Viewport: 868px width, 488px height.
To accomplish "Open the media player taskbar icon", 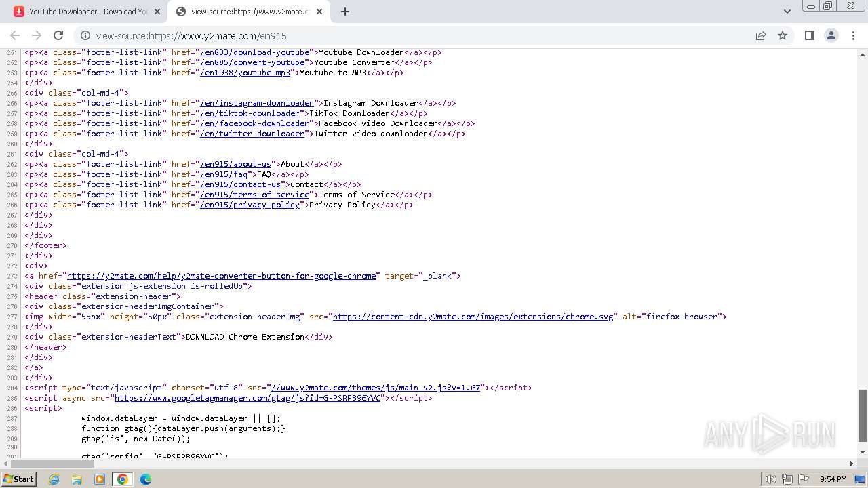I will click(x=100, y=479).
